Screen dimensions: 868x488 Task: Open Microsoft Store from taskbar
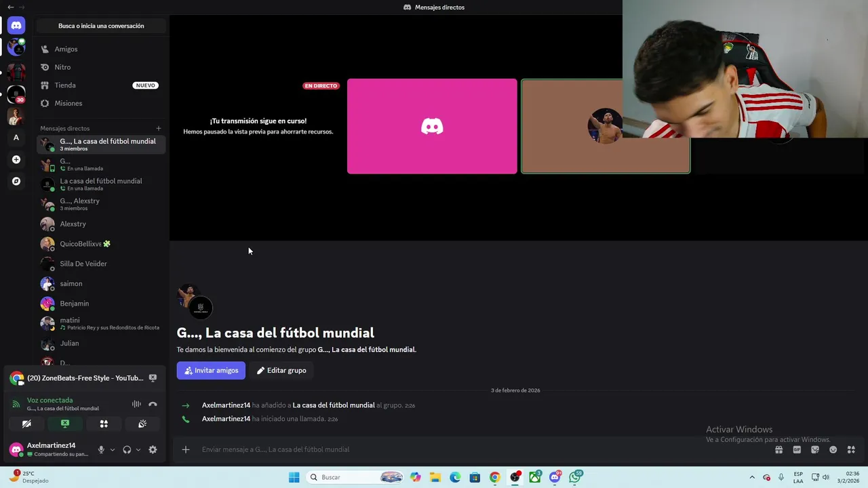click(475, 477)
